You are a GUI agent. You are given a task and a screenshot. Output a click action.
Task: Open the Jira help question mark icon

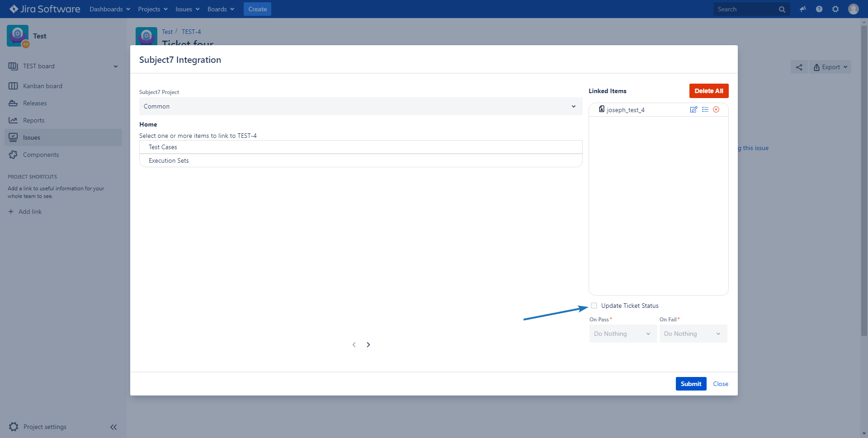tap(819, 9)
